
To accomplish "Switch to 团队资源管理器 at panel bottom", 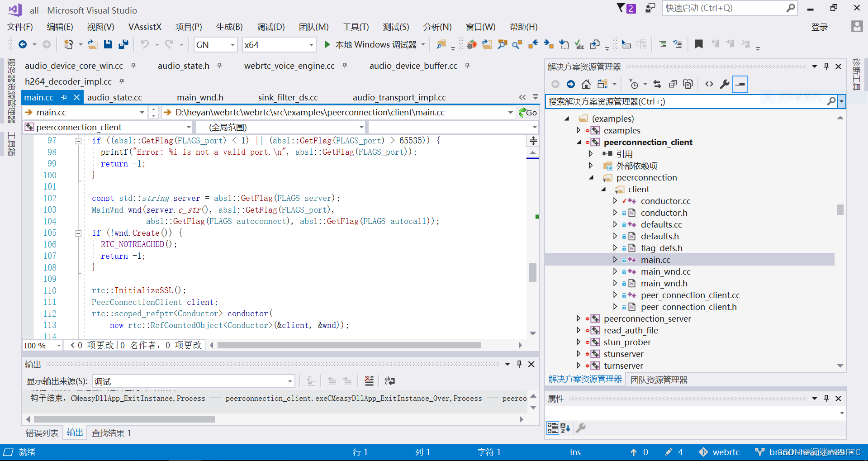I will [x=659, y=380].
